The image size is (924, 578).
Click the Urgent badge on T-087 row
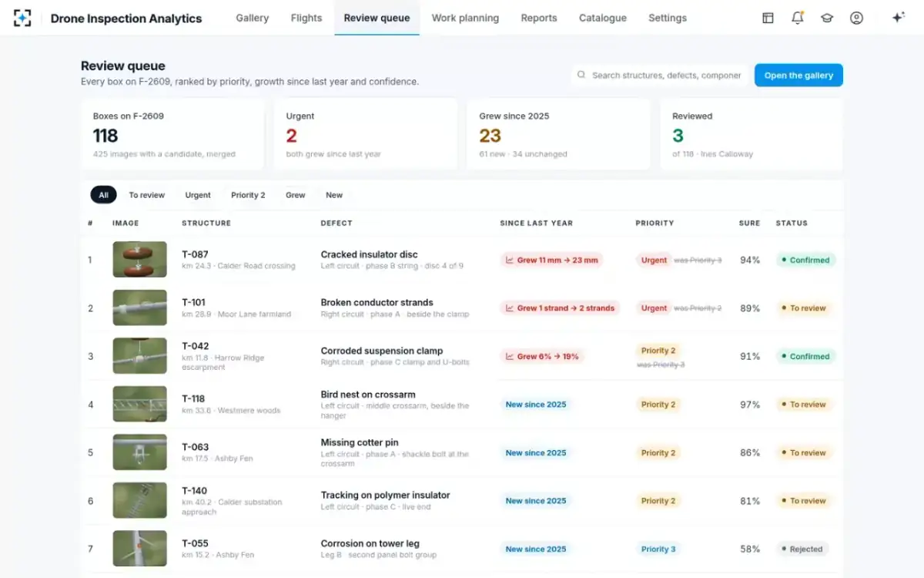click(654, 260)
